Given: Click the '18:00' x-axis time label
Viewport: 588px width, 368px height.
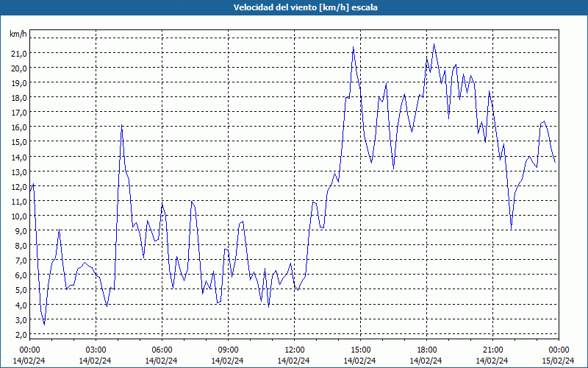Looking at the screenshot, I should point(427,350).
